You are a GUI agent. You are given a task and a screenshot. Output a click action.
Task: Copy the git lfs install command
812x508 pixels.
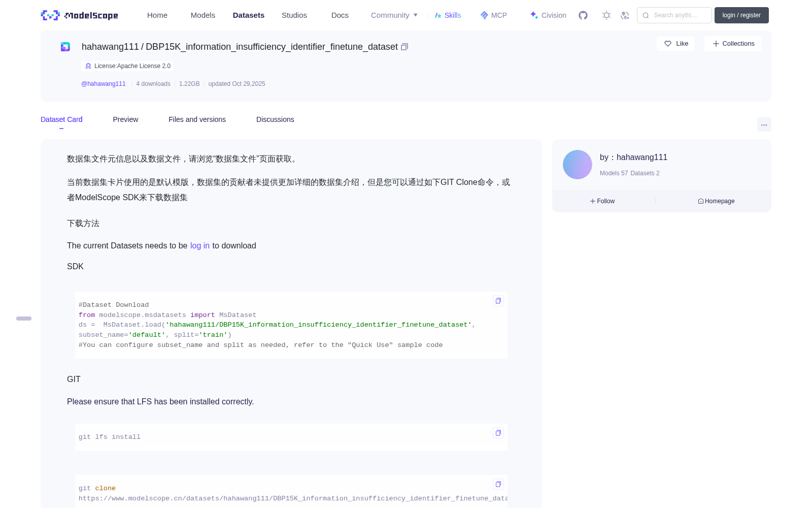pos(498,433)
